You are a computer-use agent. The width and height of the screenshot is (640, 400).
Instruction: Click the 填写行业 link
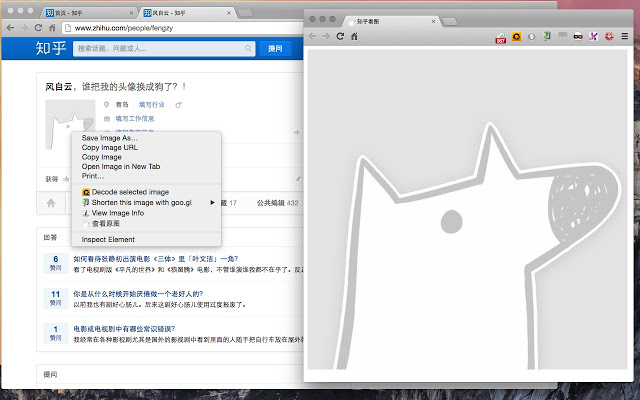click(151, 105)
